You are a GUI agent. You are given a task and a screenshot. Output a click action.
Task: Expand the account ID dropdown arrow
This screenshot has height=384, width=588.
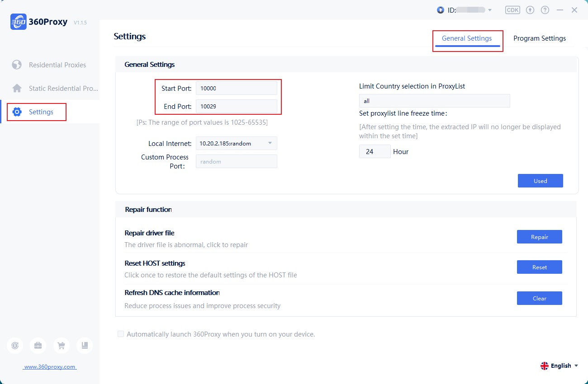pyautogui.click(x=489, y=10)
